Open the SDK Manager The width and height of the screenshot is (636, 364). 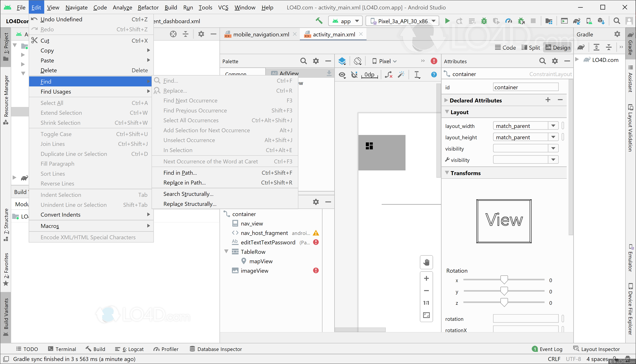(x=601, y=21)
